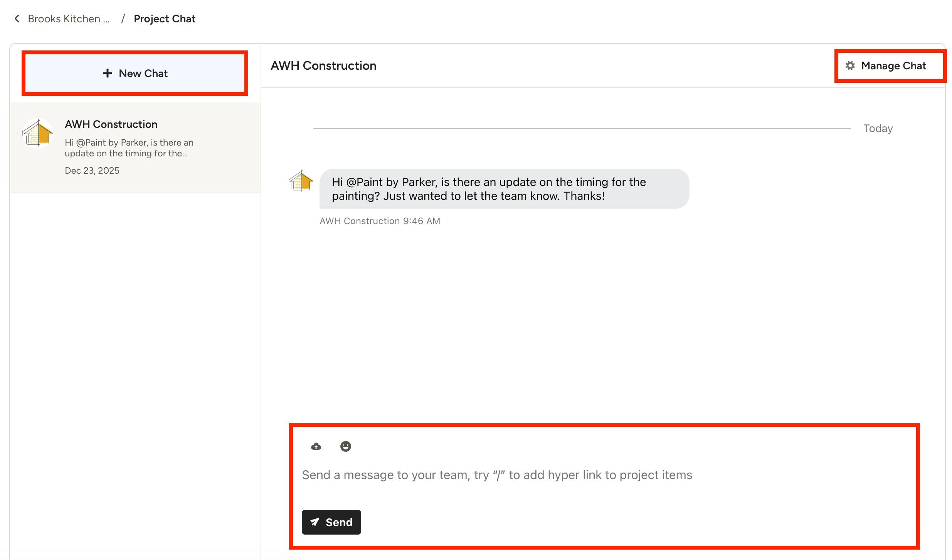The height and width of the screenshot is (560, 952).
Task: Click the plus icon on New Chat
Action: [108, 73]
